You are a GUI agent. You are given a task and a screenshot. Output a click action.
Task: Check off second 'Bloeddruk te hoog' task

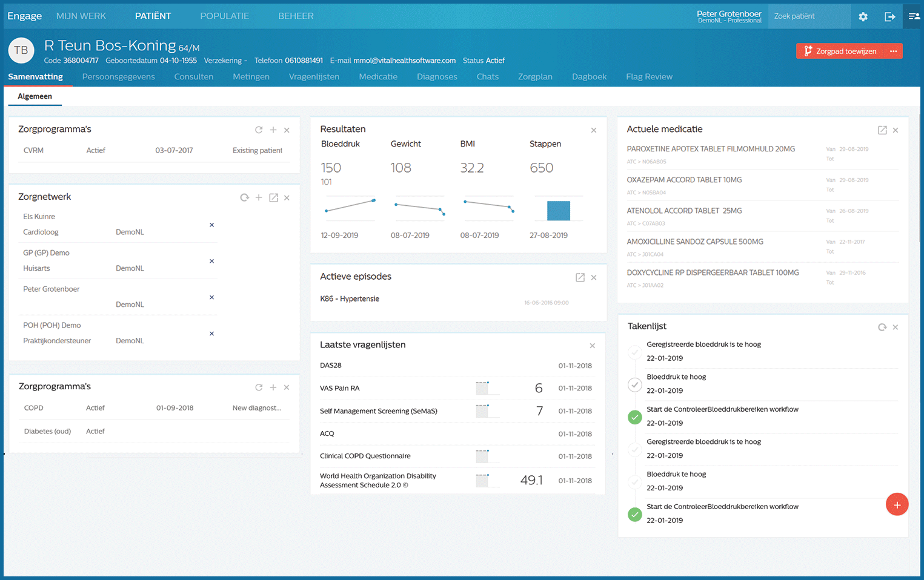[x=634, y=482]
